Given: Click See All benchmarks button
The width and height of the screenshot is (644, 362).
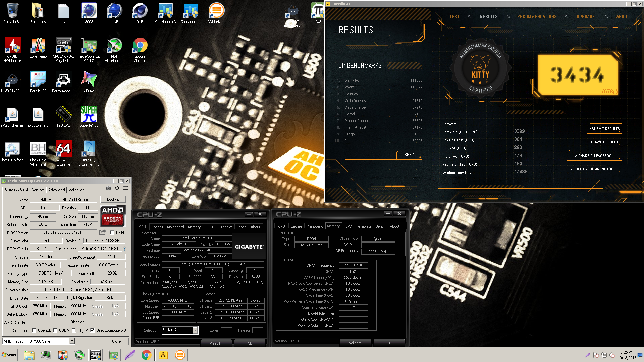Looking at the screenshot, I should [409, 155].
